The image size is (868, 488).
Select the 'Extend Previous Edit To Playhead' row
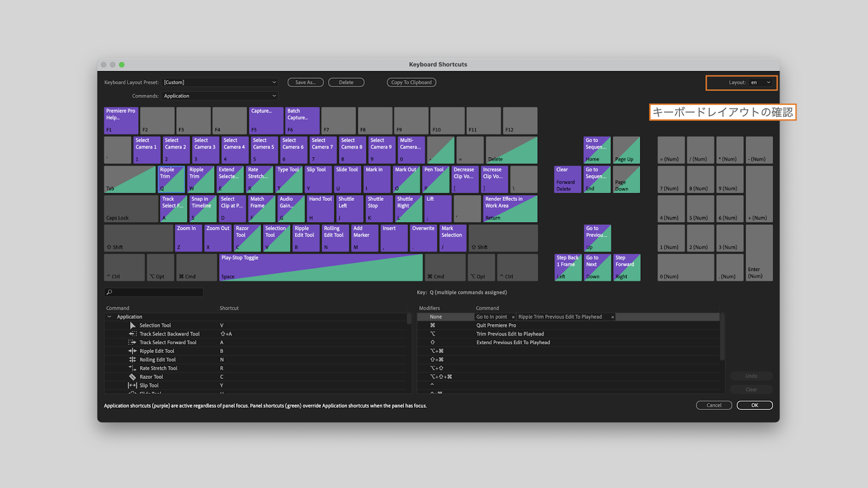pos(569,343)
